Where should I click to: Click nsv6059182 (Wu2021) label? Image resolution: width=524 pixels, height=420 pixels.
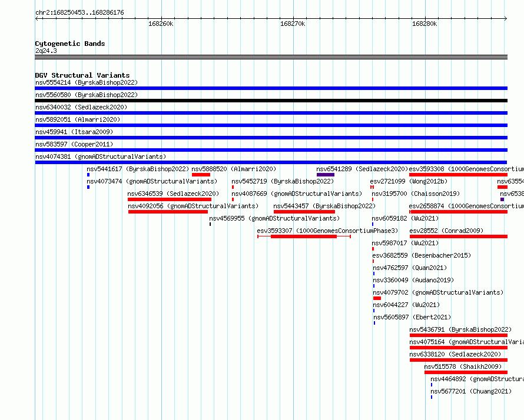(405, 218)
